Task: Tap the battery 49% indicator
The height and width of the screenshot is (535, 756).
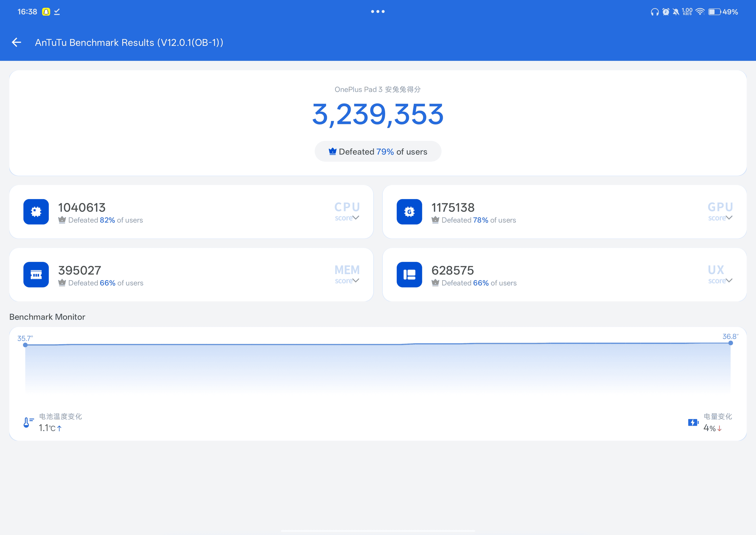Action: 723,12
